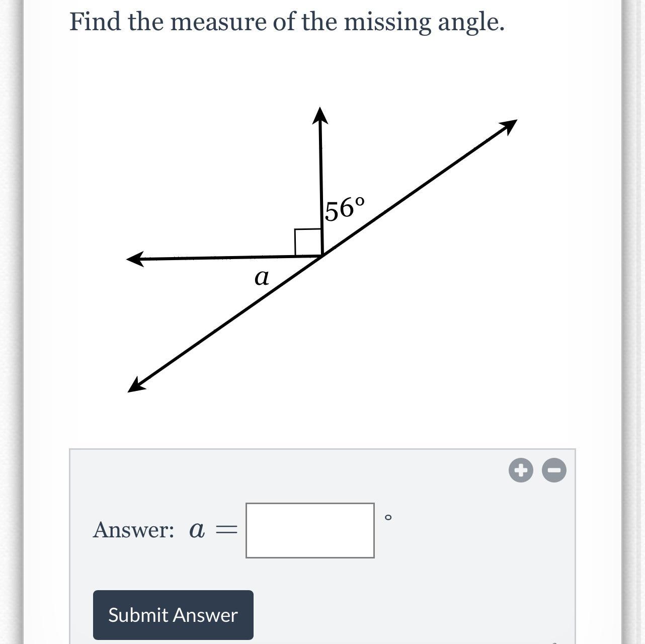Click the plus zoom-in icon
The width and height of the screenshot is (645, 644).
click(x=521, y=470)
